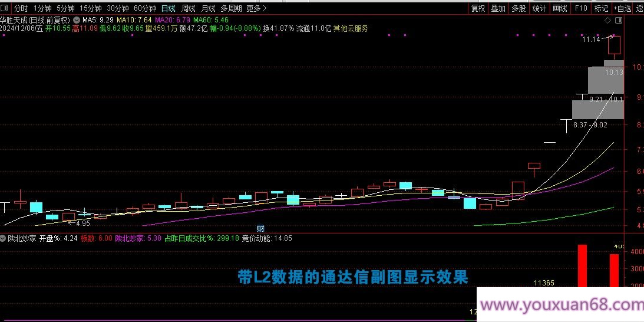Click the 板数: 6.00 value

point(97,238)
